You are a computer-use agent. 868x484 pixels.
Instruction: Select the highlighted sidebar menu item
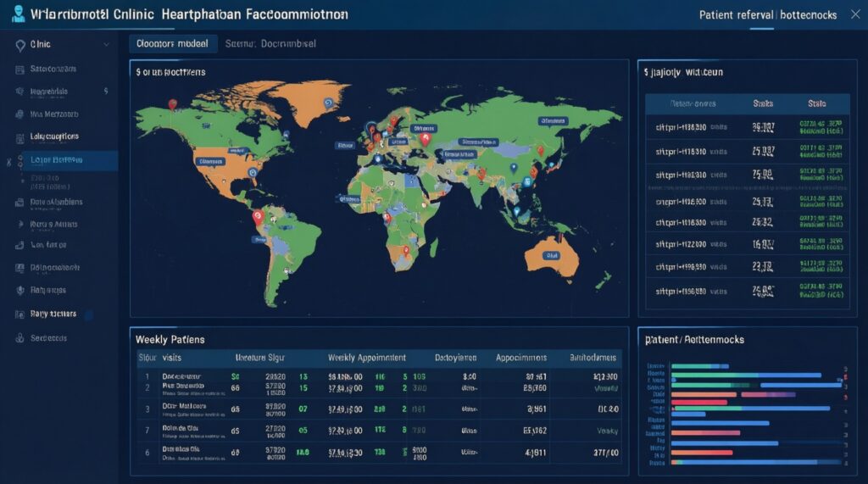pyautogui.click(x=59, y=160)
